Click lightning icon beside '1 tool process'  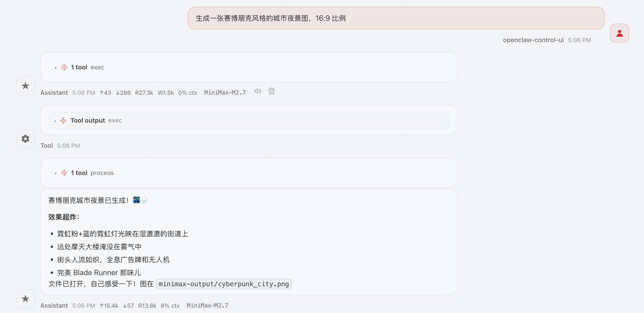pyautogui.click(x=64, y=173)
